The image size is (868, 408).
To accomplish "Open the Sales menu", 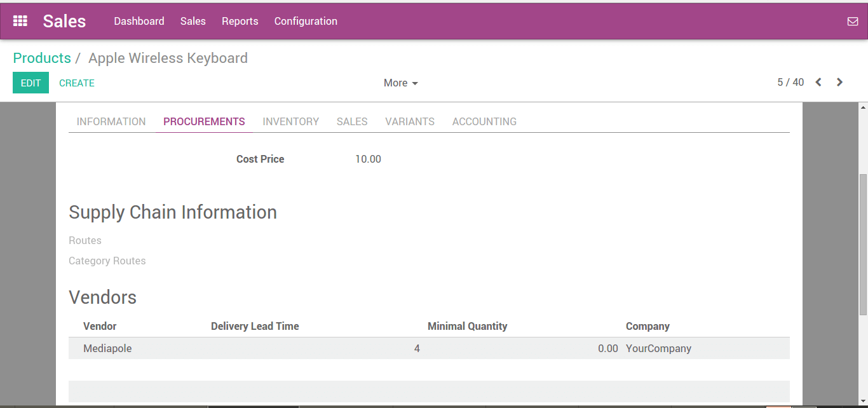I will click(x=193, y=21).
